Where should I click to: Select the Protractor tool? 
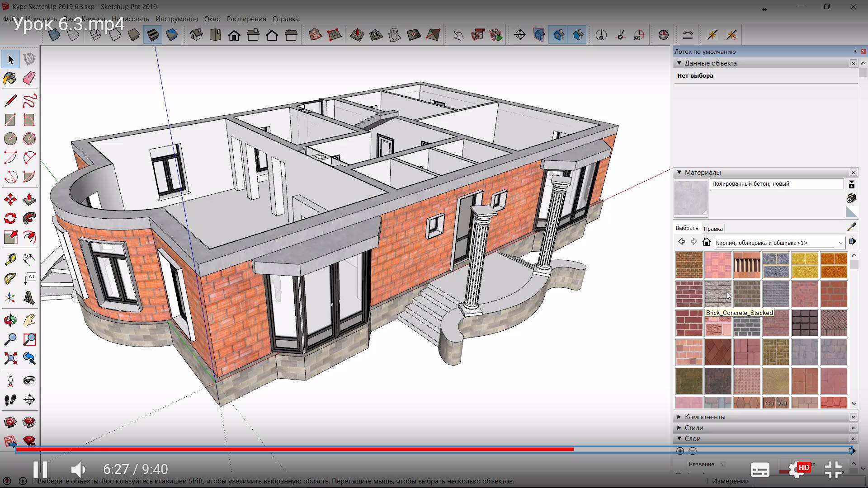pyautogui.click(x=10, y=278)
